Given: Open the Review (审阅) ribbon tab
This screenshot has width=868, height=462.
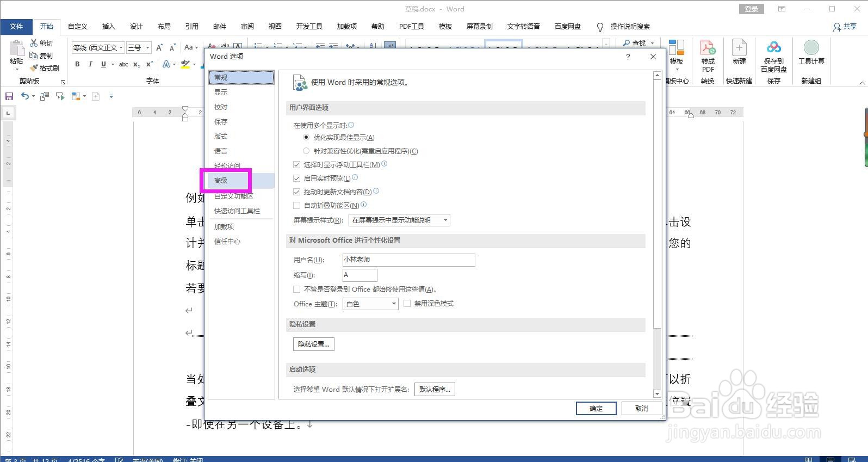Looking at the screenshot, I should [x=247, y=26].
